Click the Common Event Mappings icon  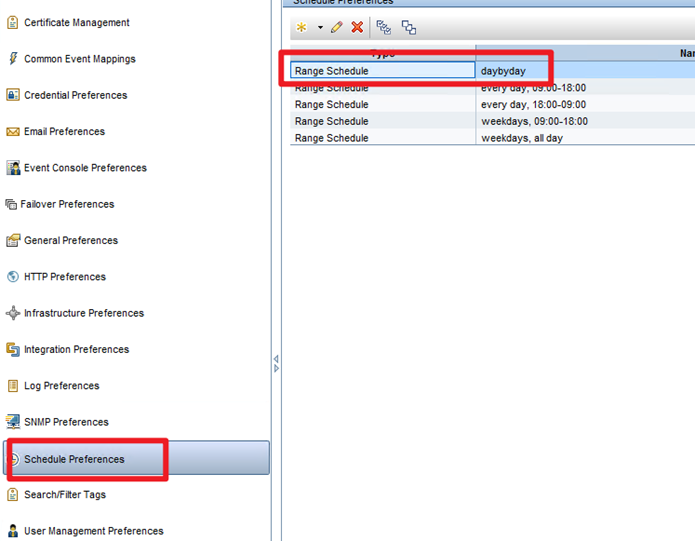click(13, 59)
